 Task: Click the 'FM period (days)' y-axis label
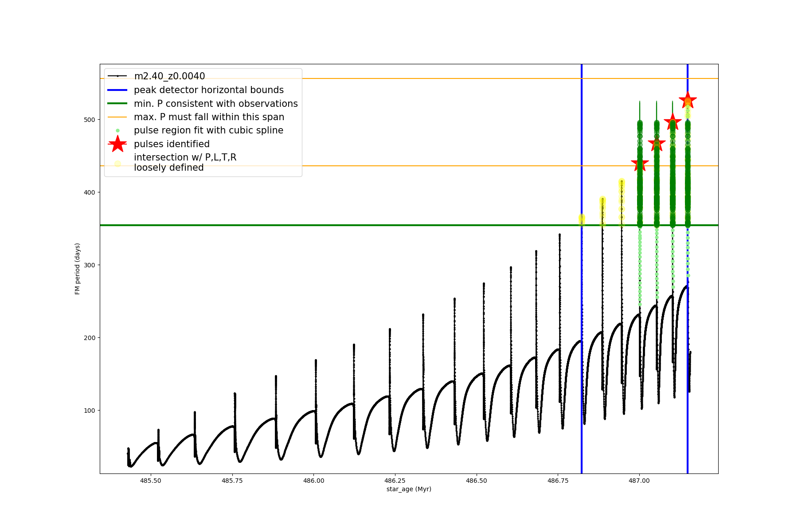(78, 269)
